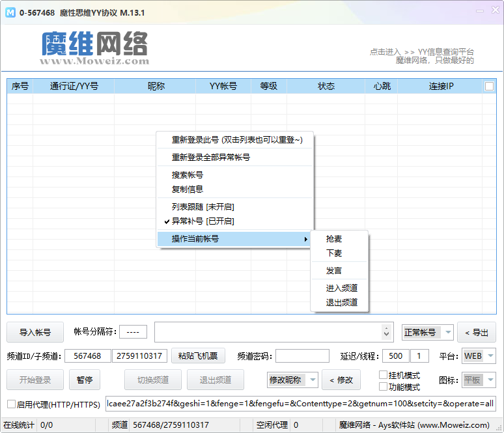Select 抢麦 in submenu
The image size is (504, 433).
pos(339,239)
